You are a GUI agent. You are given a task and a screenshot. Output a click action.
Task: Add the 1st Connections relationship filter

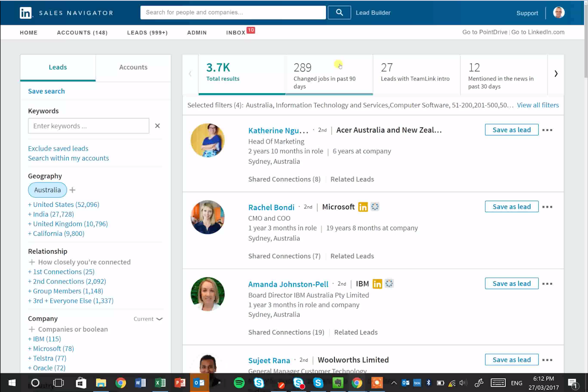pyautogui.click(x=61, y=272)
